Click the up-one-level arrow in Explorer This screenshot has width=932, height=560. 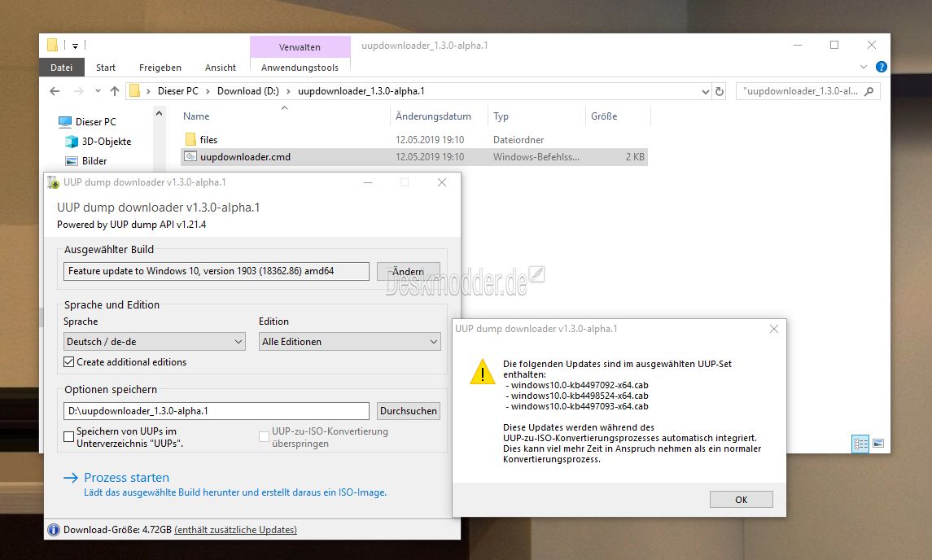tap(115, 91)
